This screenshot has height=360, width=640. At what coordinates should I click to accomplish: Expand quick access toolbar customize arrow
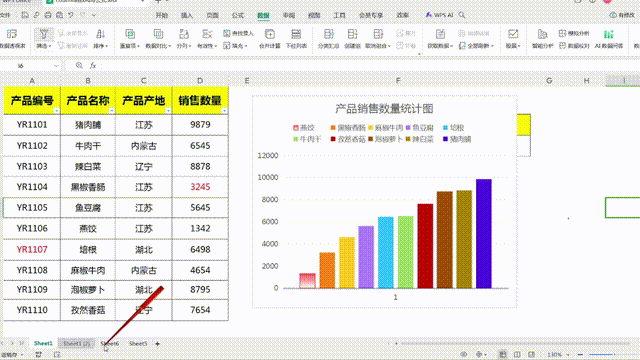click(94, 15)
